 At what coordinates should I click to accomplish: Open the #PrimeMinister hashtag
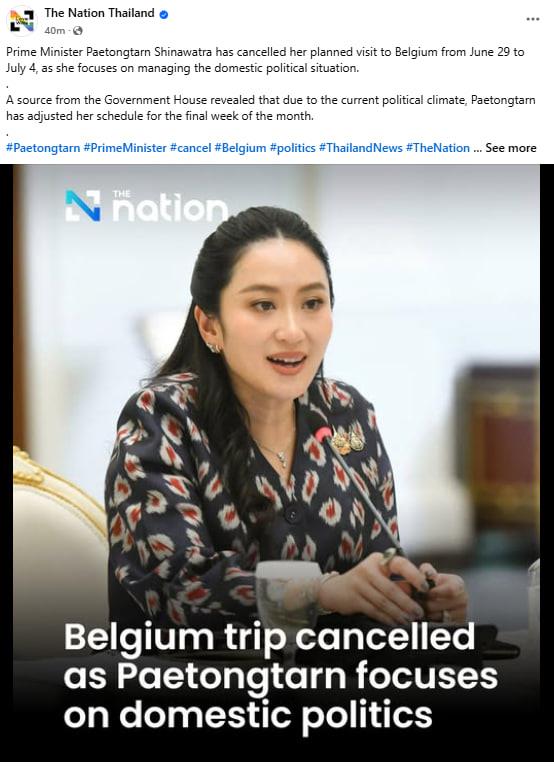pos(125,148)
